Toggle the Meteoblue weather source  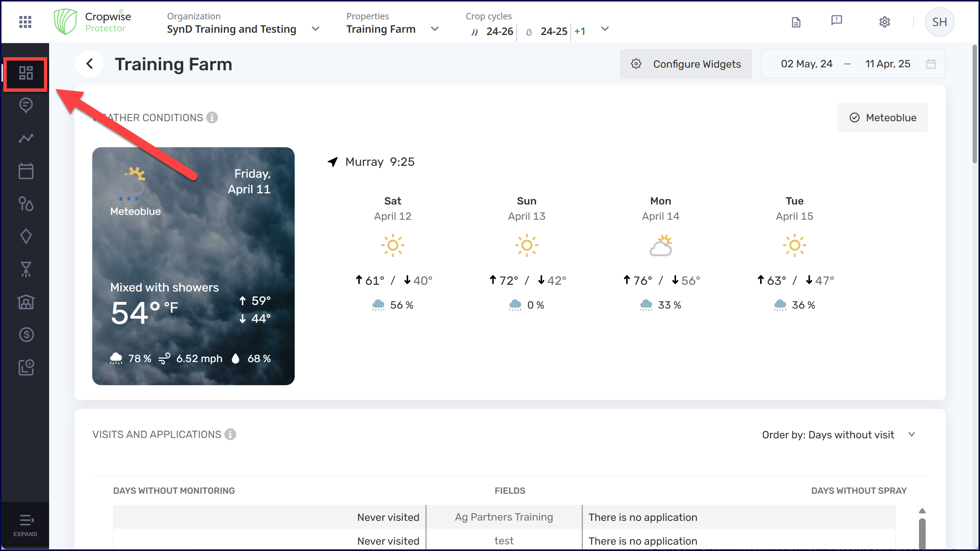882,117
